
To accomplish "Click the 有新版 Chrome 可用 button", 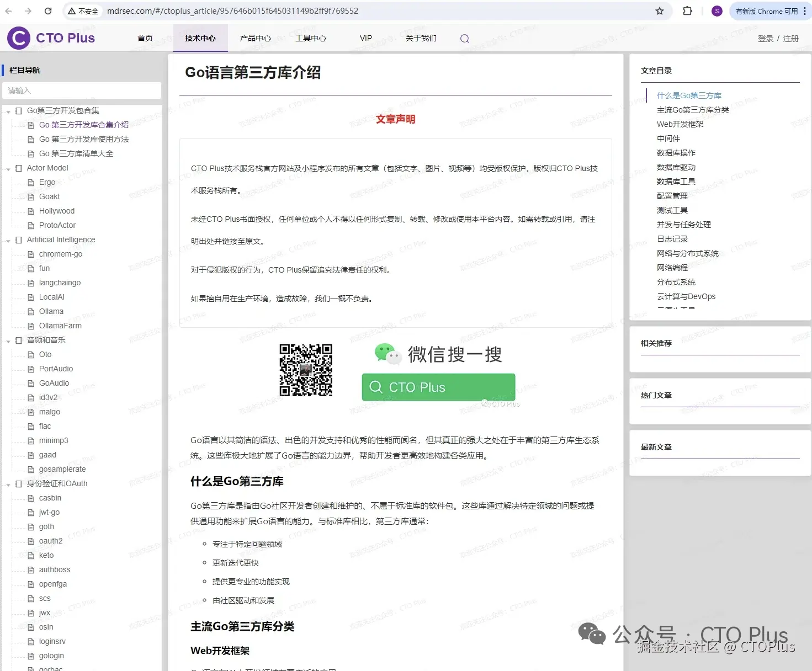I will tap(767, 10).
